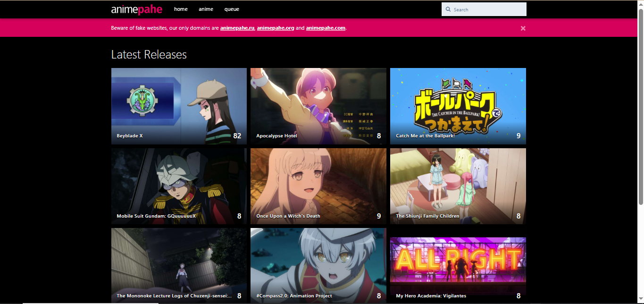
Task: Click the animepahe logo
Action: pyautogui.click(x=137, y=9)
